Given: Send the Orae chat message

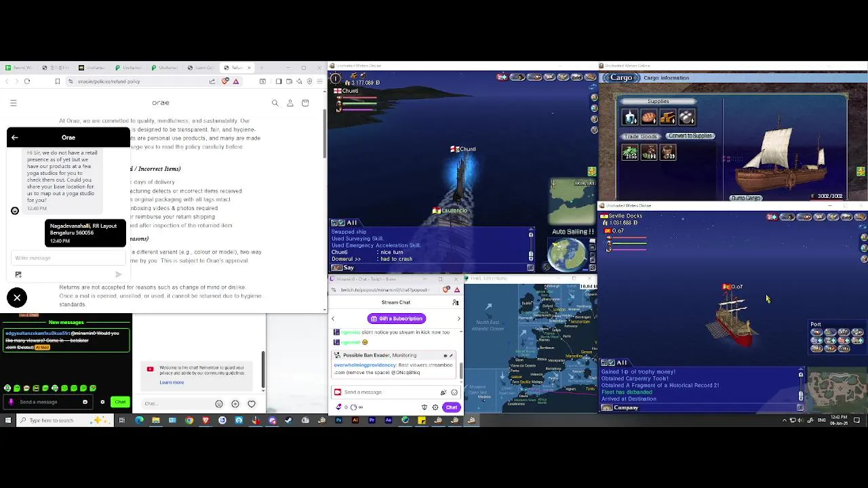Looking at the screenshot, I should 118,274.
